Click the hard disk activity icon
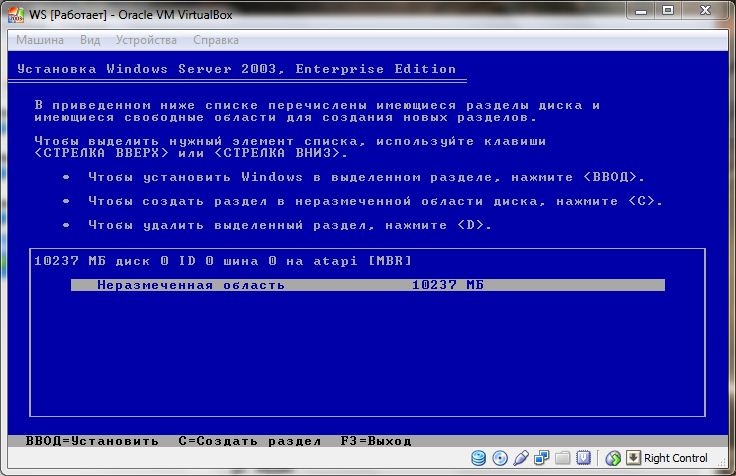 coord(478,458)
